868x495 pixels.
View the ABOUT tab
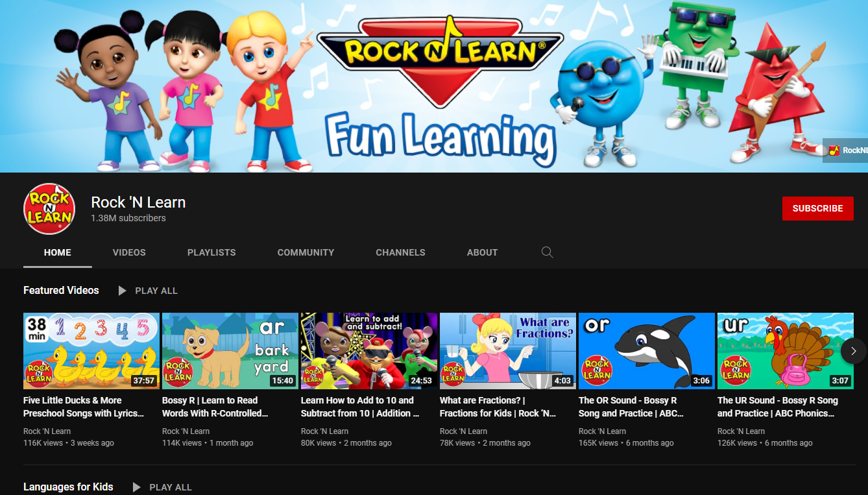point(482,252)
